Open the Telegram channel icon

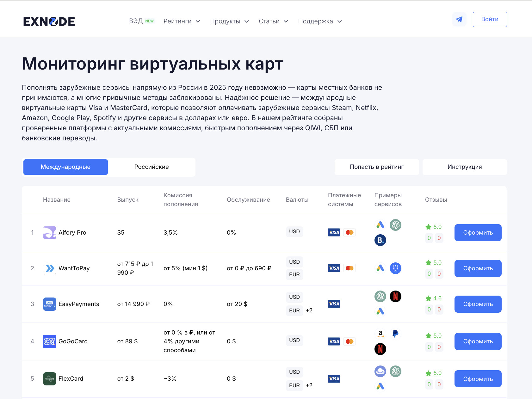[459, 19]
